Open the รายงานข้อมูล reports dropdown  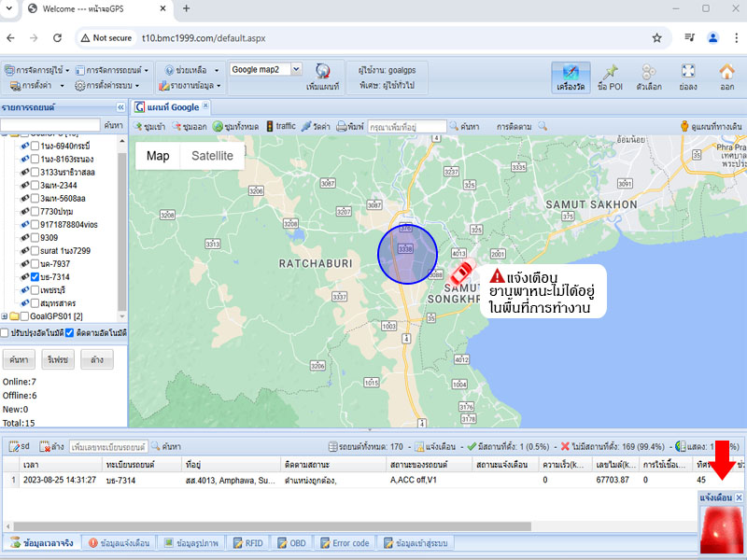click(190, 86)
